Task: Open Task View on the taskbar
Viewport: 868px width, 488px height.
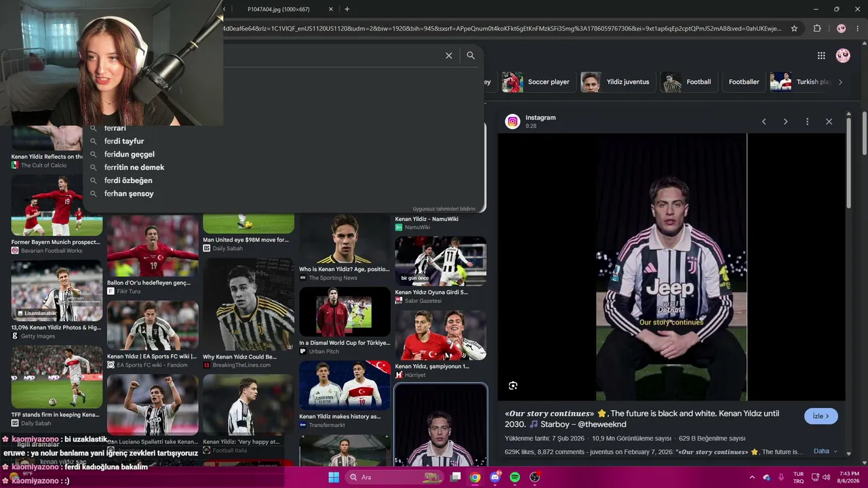Action: click(x=456, y=477)
